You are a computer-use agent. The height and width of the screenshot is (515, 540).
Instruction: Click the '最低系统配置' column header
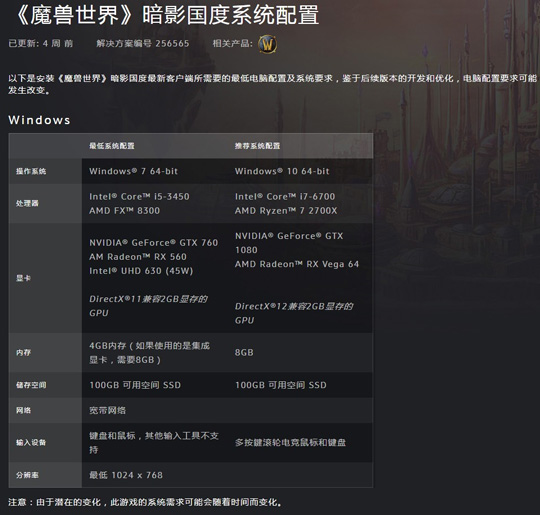112,146
